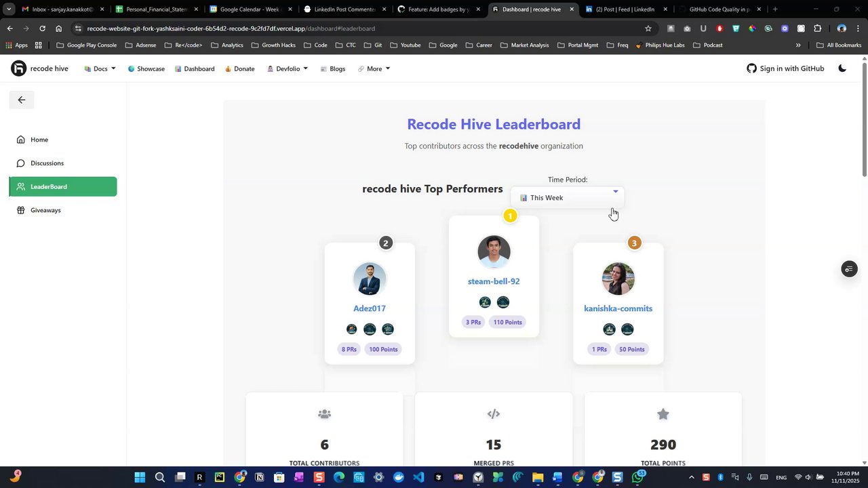
Task: Click the red stop-hand extension icon
Action: coord(719,28)
